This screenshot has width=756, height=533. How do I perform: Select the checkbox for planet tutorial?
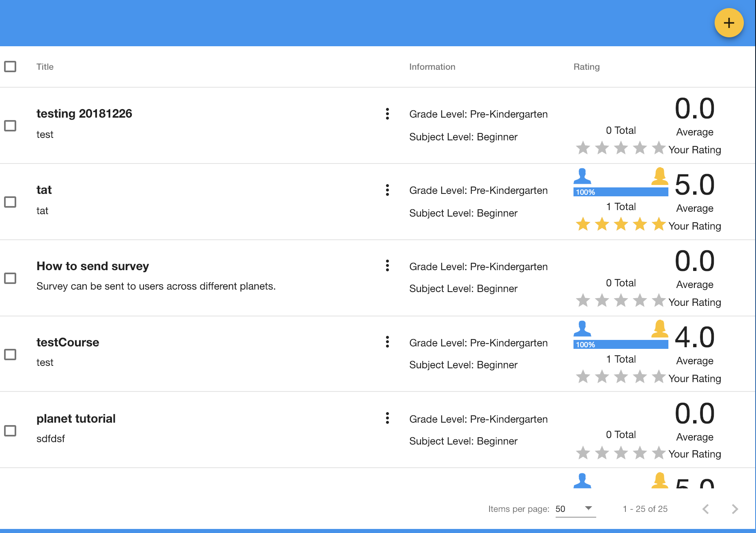10,431
